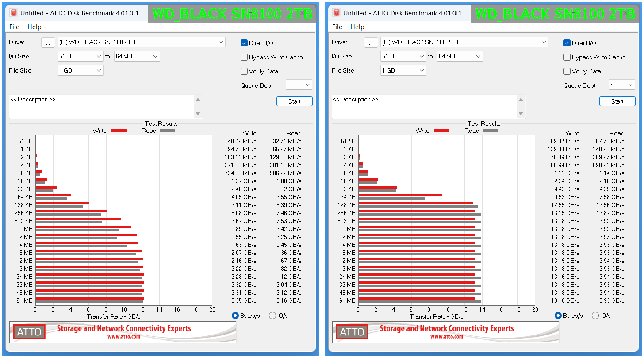The width and height of the screenshot is (644, 358).
Task: Click 13.56 GB/s read value in right window
Action: 610,205
